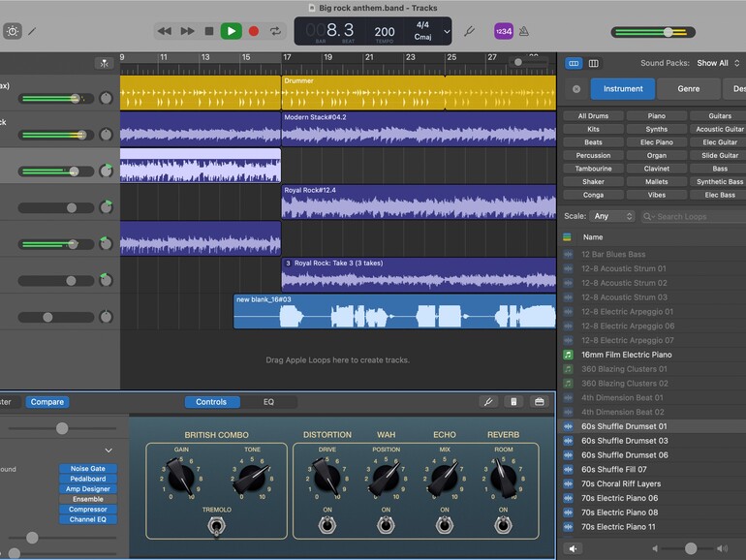Image resolution: width=746 pixels, height=560 pixels.
Task: Open the Scale Any dropdown
Action: pyautogui.click(x=612, y=216)
